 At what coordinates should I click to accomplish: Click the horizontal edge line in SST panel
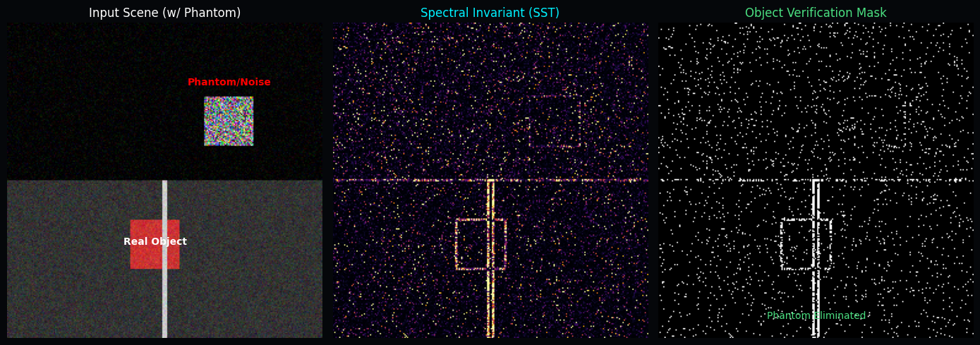(x=490, y=181)
